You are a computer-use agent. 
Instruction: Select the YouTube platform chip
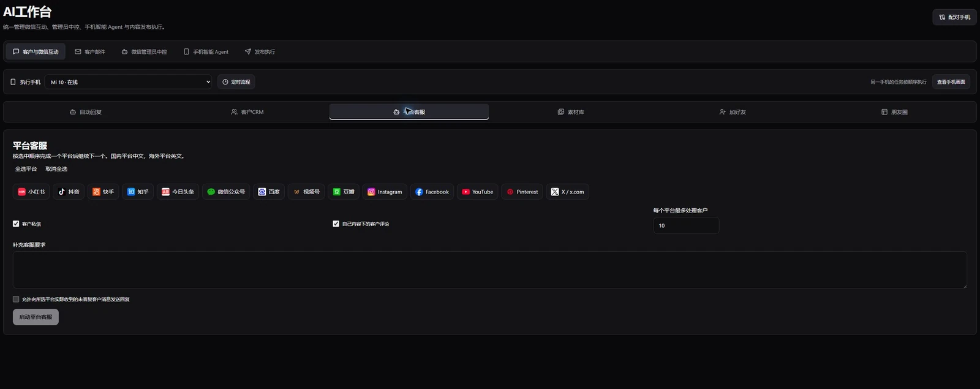[x=478, y=192]
